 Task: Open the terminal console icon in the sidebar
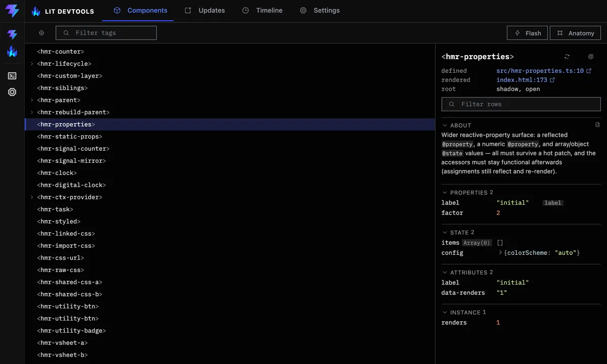[x=12, y=76]
